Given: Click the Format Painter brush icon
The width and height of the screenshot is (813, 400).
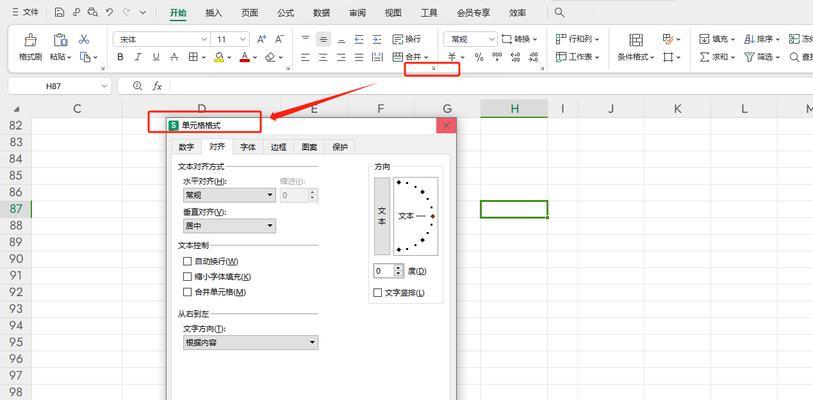Looking at the screenshot, I should 31,40.
